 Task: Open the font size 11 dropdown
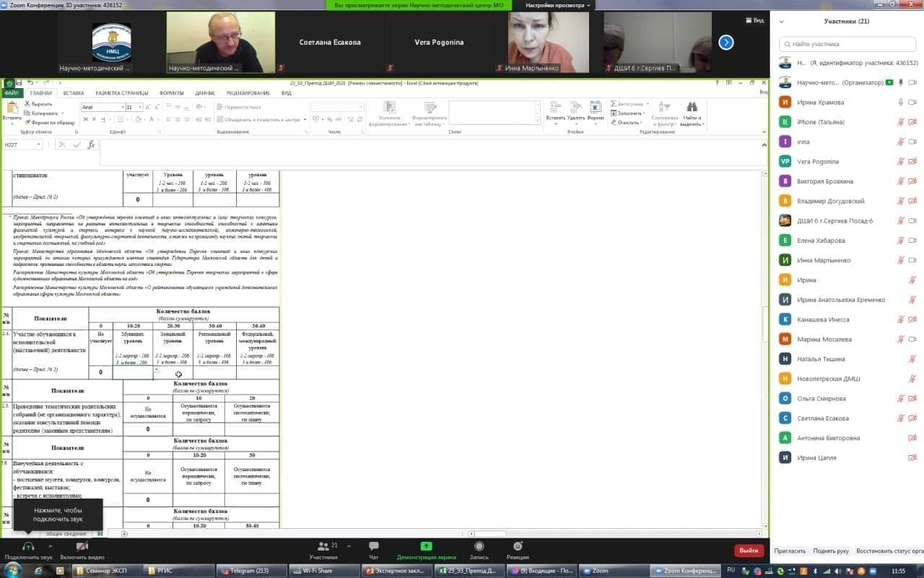click(x=139, y=107)
